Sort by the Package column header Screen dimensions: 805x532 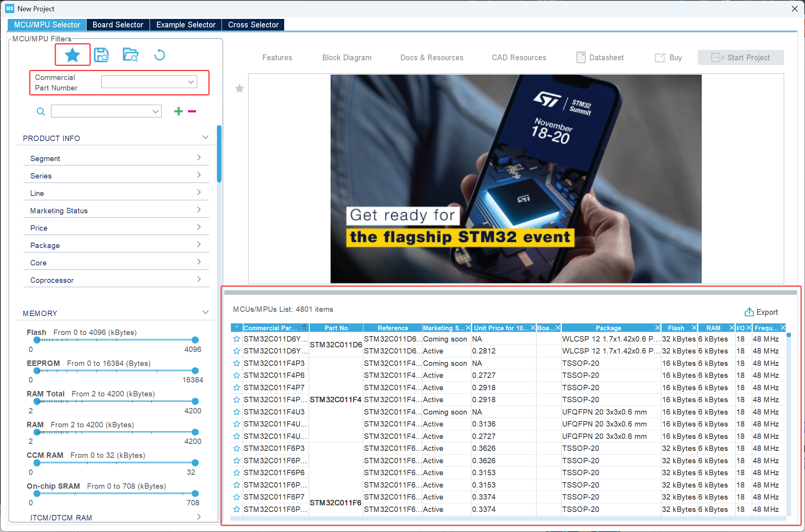point(608,328)
